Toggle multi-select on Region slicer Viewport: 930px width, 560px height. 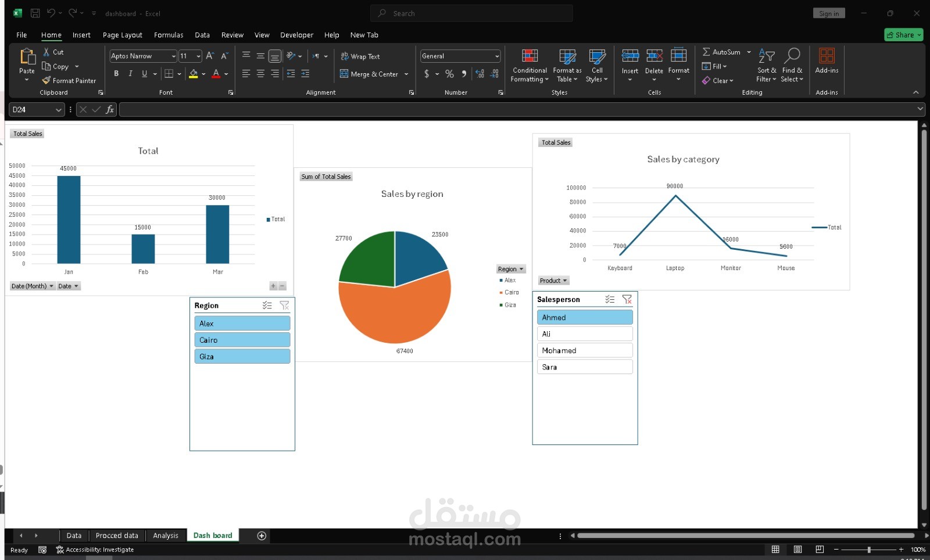click(267, 305)
